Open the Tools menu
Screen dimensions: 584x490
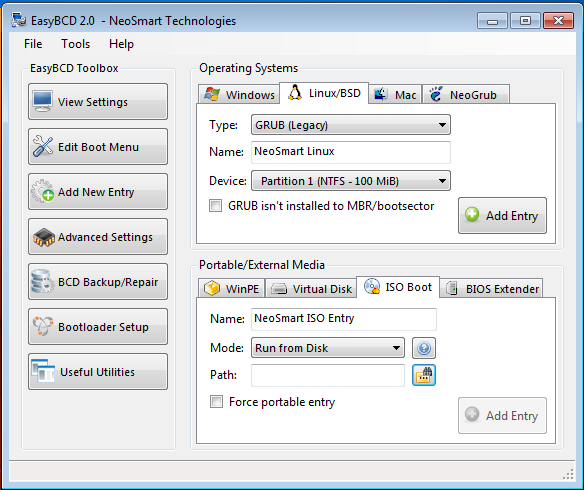[x=76, y=44]
